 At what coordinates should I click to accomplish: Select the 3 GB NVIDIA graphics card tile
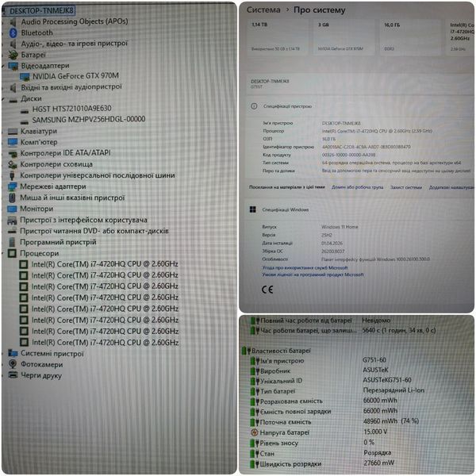pyautogui.click(x=344, y=36)
